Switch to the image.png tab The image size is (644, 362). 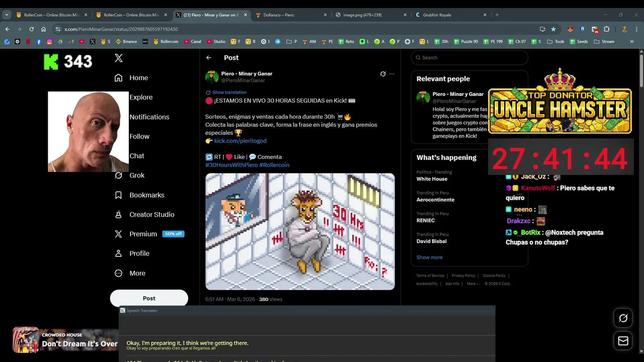(370, 15)
